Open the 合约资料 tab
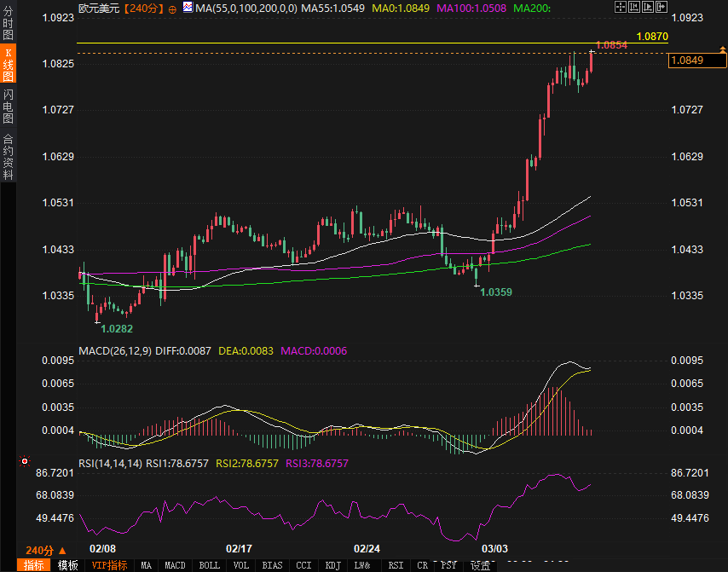Viewport: 728px width, 572px height. click(x=8, y=156)
